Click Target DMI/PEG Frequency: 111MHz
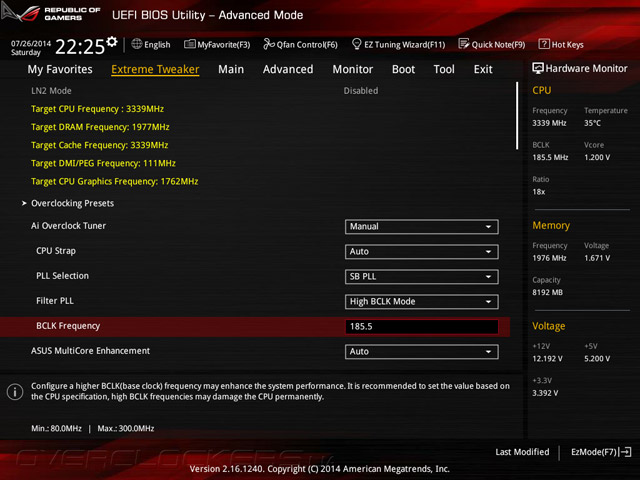The height and width of the screenshot is (480, 640). pyautogui.click(x=103, y=163)
